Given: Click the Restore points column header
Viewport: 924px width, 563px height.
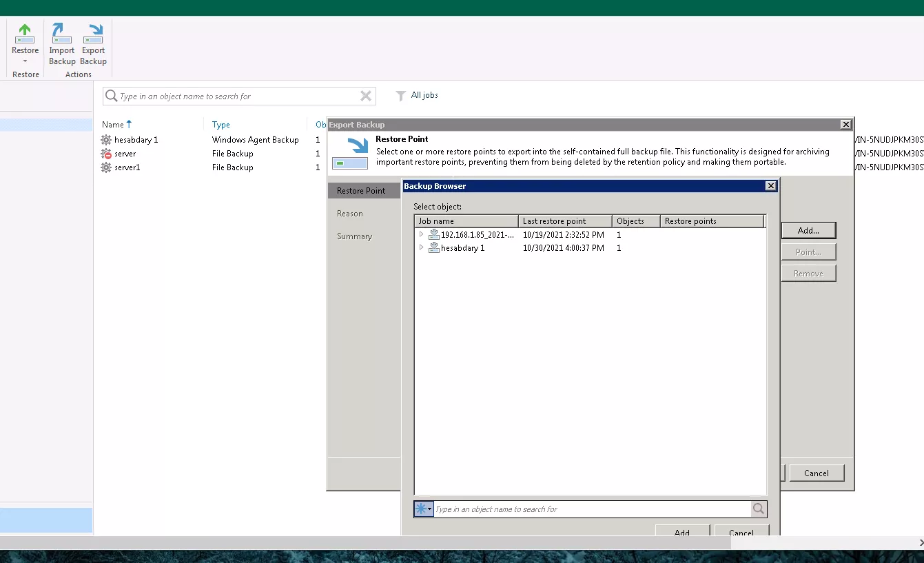Looking at the screenshot, I should coord(712,221).
